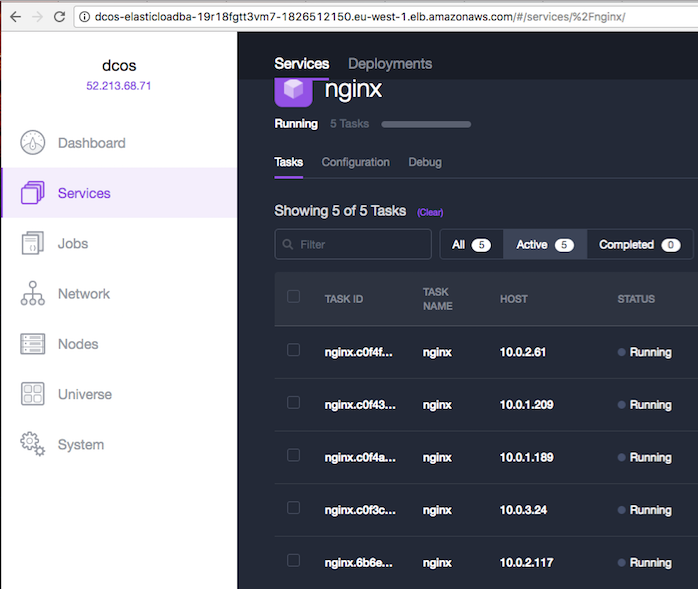
Task: Open task nginx.6b6e... details
Action: tap(359, 562)
